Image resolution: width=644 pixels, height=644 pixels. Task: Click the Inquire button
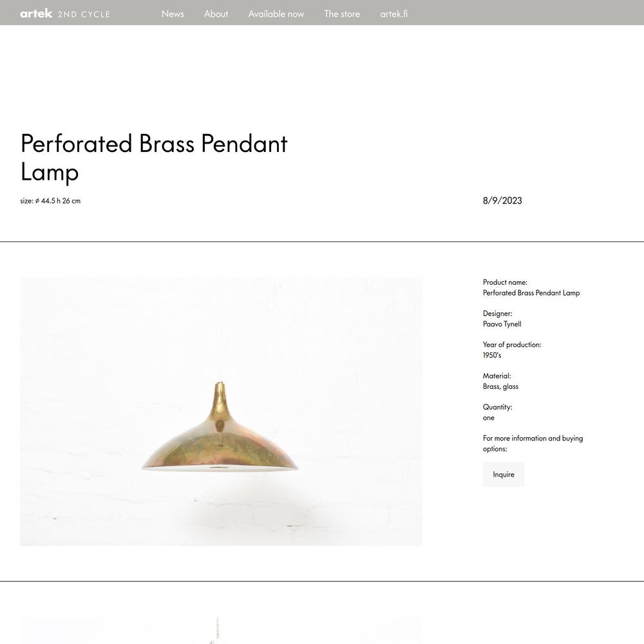503,475
